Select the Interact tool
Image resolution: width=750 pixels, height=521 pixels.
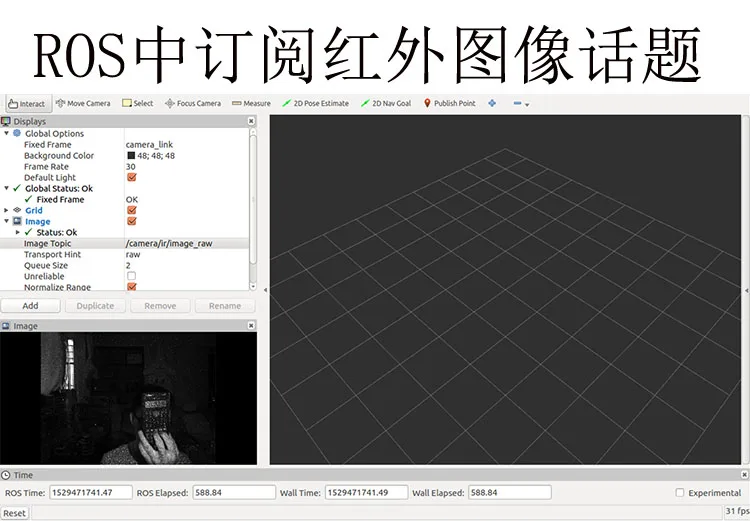(27, 103)
